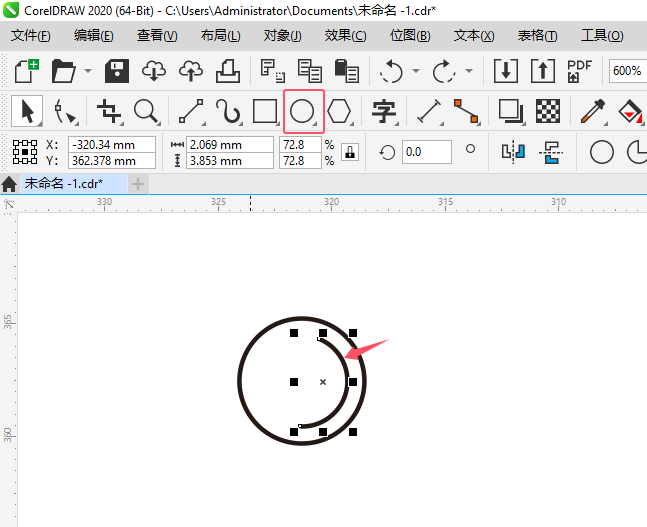
Task: Select the Rectangle tool
Action: point(265,111)
